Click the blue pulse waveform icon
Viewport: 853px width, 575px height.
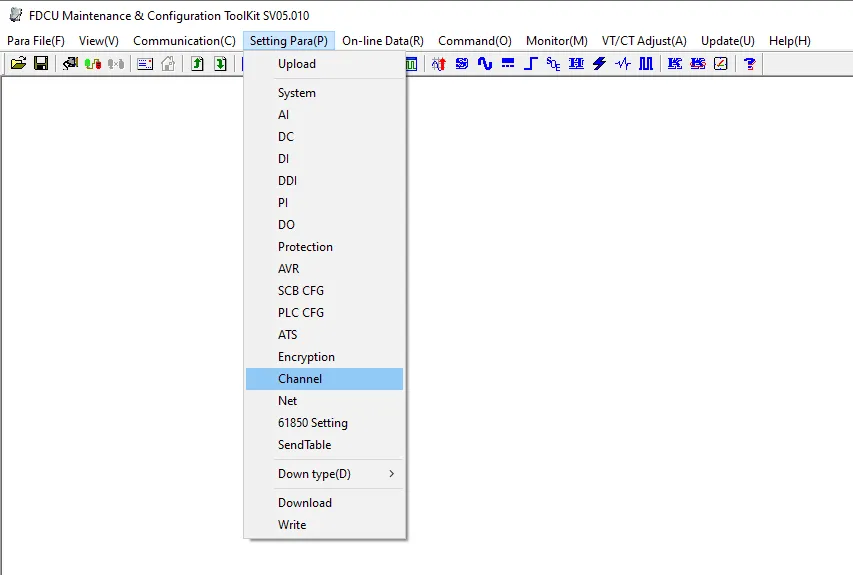pyautogui.click(x=622, y=64)
